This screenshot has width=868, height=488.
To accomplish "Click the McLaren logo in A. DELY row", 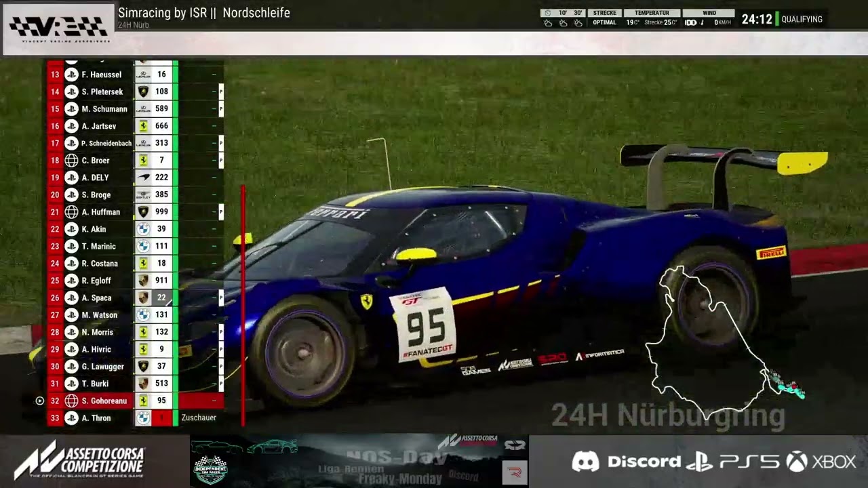I will tap(143, 178).
